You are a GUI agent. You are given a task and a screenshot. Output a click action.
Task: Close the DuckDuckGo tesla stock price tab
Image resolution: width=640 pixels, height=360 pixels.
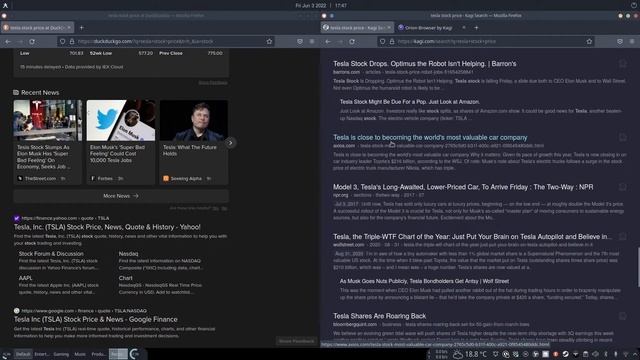coord(69,28)
